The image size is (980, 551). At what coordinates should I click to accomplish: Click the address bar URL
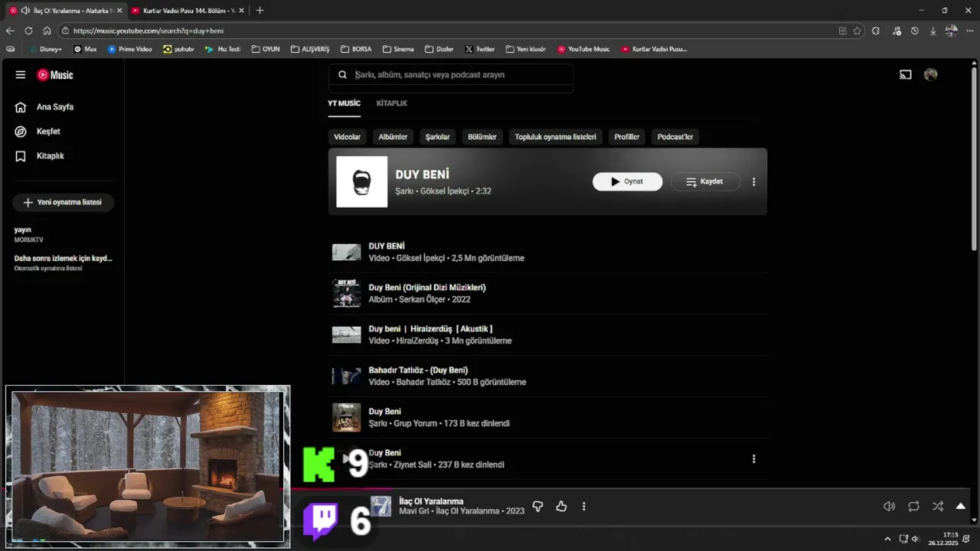tap(149, 31)
